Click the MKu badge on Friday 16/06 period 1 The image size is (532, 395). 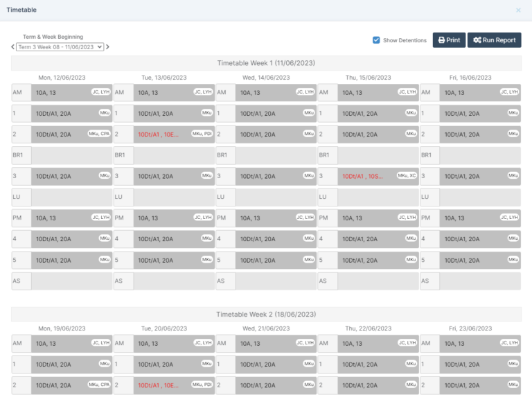[513, 113]
